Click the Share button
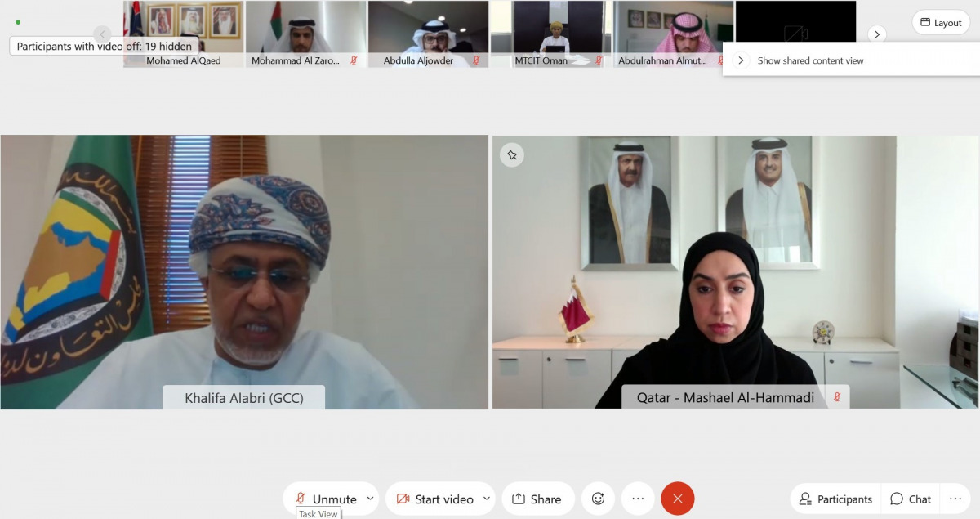Image resolution: width=980 pixels, height=519 pixels. tap(537, 499)
